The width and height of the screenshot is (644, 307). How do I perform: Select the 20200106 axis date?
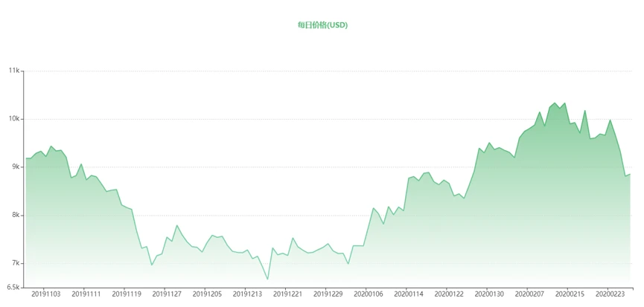tap(368, 294)
